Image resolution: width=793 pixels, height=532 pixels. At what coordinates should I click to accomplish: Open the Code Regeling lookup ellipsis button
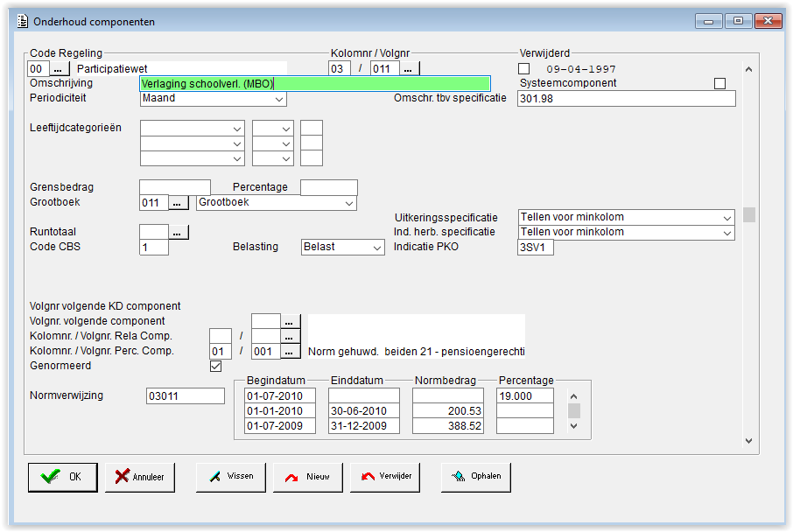pyautogui.click(x=60, y=69)
